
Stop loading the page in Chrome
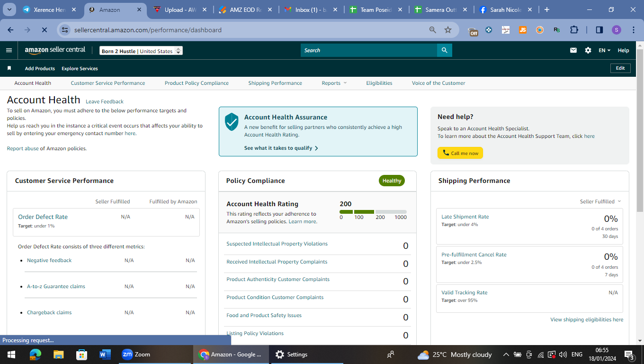[44, 30]
